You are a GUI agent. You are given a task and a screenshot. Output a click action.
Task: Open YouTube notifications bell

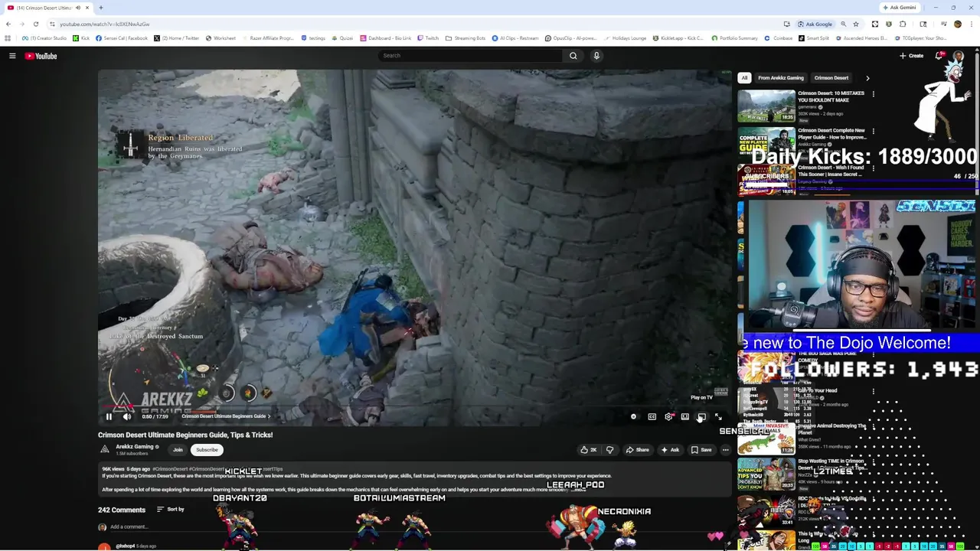[939, 56]
